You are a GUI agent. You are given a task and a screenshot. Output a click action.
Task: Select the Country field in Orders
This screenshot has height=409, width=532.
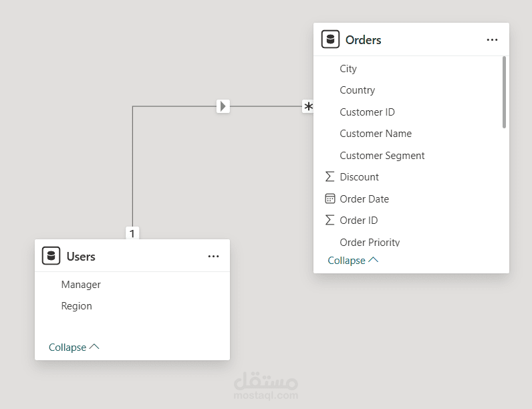(357, 90)
